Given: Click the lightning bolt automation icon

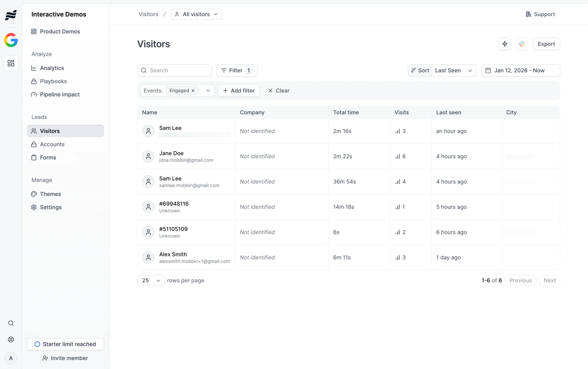Looking at the screenshot, I should (505, 44).
